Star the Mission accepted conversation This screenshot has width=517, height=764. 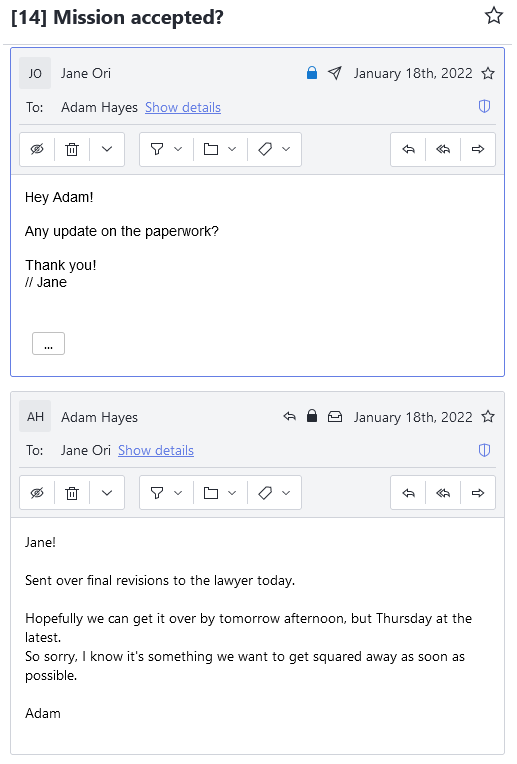(494, 16)
